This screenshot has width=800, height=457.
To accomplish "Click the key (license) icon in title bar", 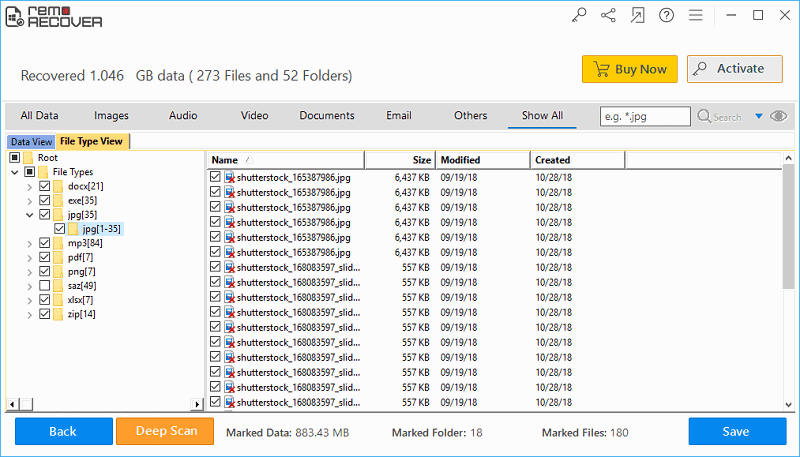I will pyautogui.click(x=579, y=16).
